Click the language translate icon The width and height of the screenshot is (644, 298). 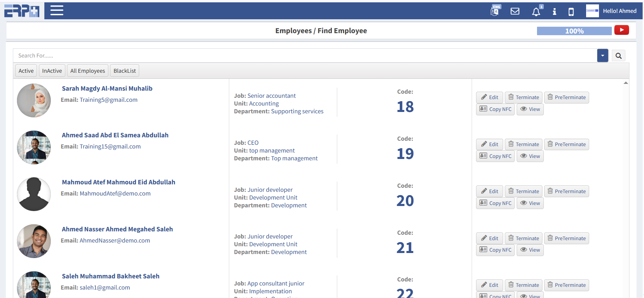click(x=495, y=11)
